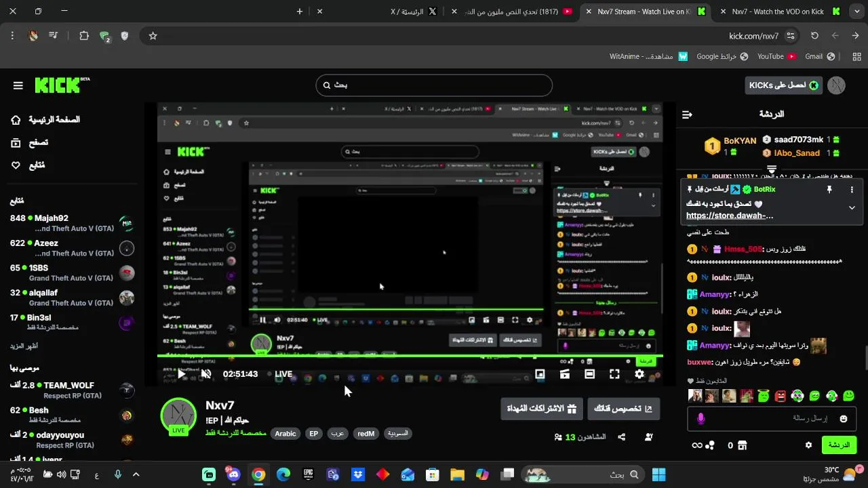This screenshot has height=488, width=868.
Task: Open Discord from the Windows taskbar
Action: (234, 474)
